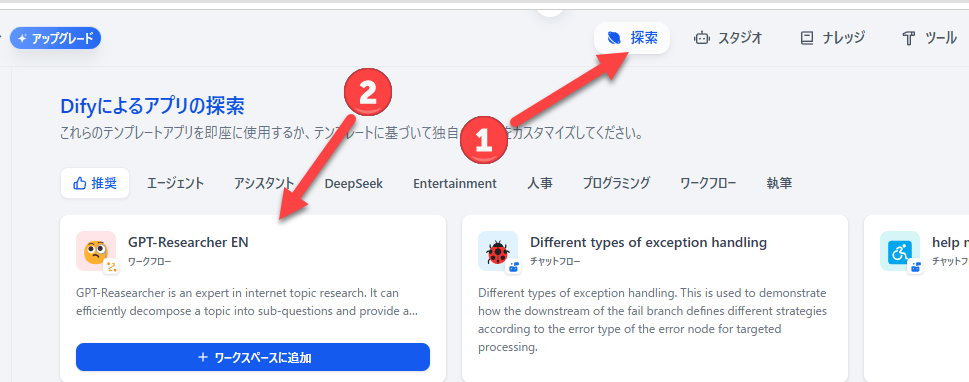969x382 pixels.
Task: Click the Difyによるアプリの探索 heading
Action: click(x=152, y=106)
